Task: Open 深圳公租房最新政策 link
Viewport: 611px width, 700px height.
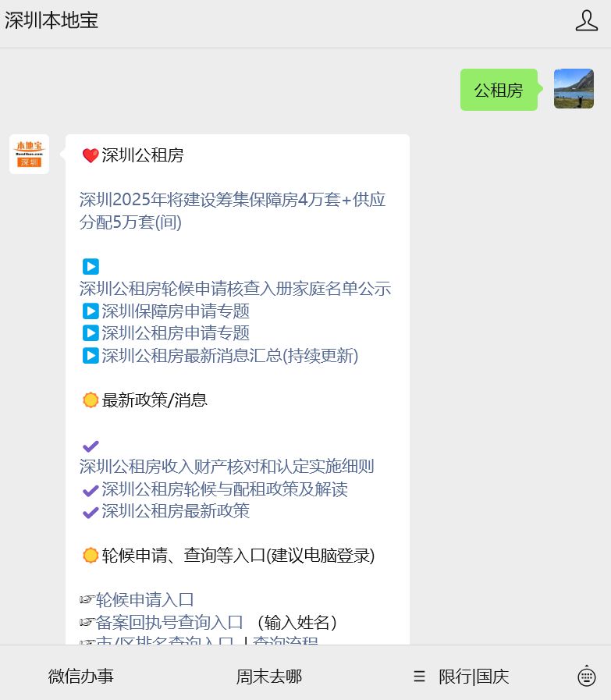Action: tap(175, 511)
